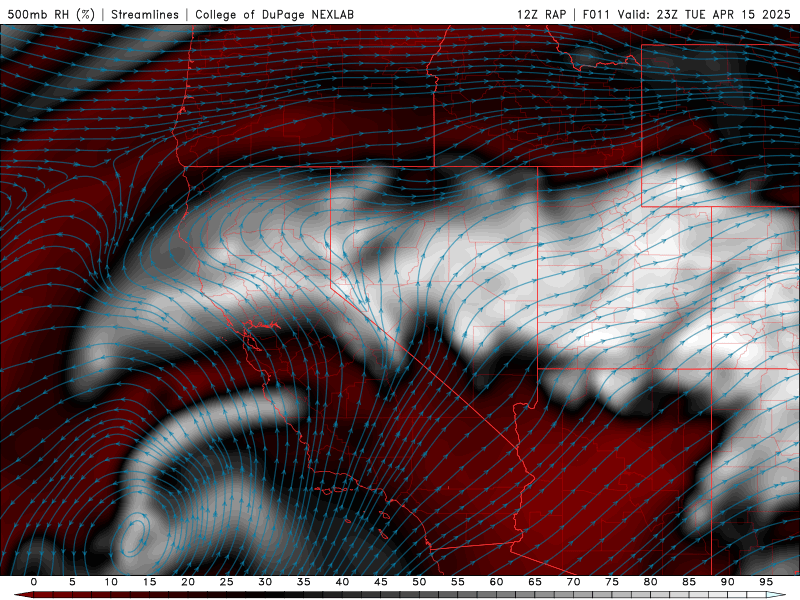Viewport: 800px width, 600px height.
Task: Click the "Valid: 23Z TUE APR 15 2025" text
Action: [704, 14]
